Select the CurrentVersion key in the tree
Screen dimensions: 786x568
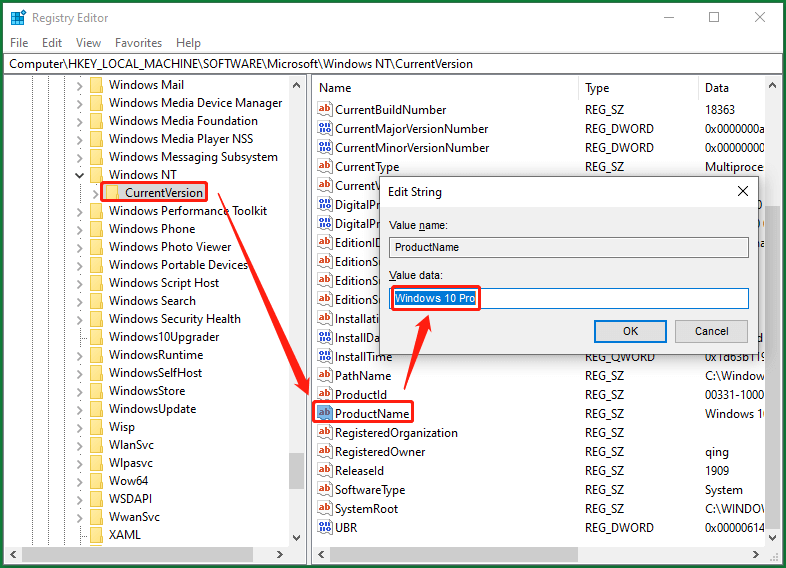tap(163, 193)
